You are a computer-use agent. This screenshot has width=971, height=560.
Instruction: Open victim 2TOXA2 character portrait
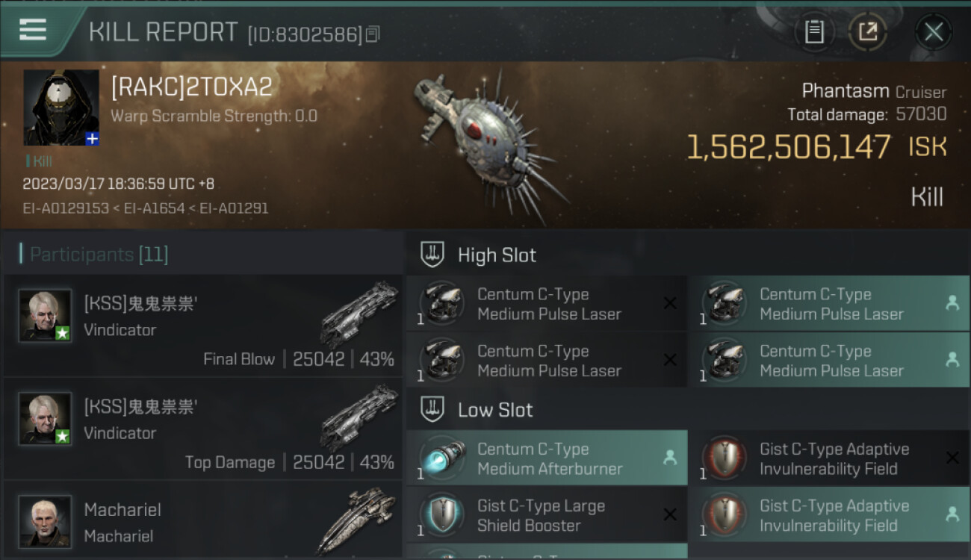point(61,108)
